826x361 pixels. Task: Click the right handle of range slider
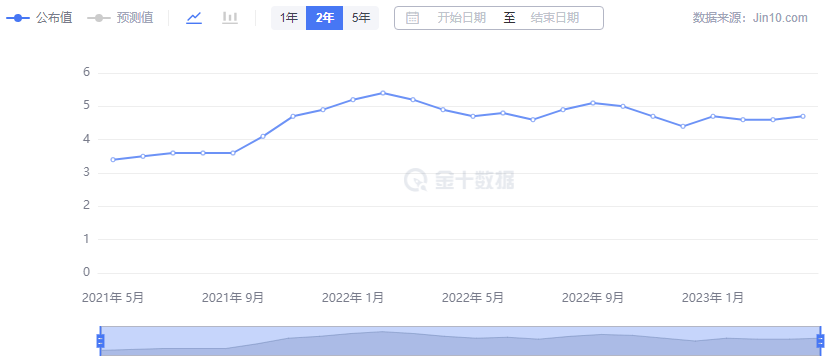[820, 340]
